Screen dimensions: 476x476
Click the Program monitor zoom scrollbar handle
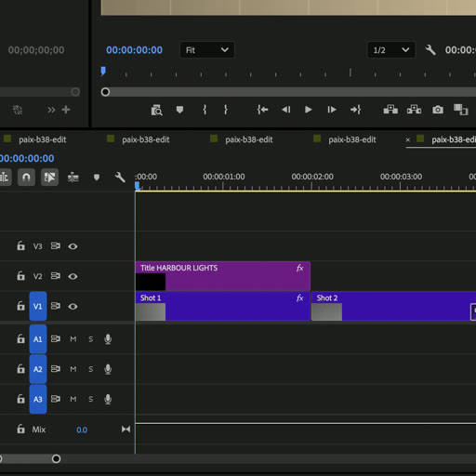[x=105, y=92]
